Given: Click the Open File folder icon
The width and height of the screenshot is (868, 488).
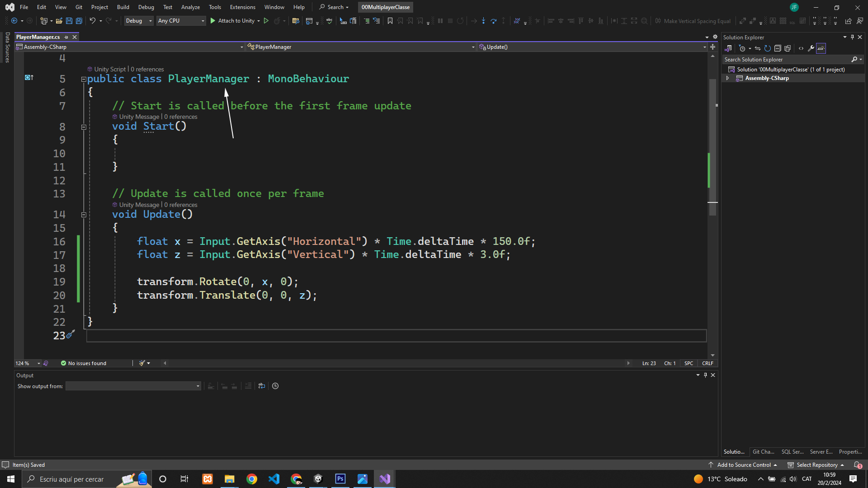Looking at the screenshot, I should tap(59, 21).
